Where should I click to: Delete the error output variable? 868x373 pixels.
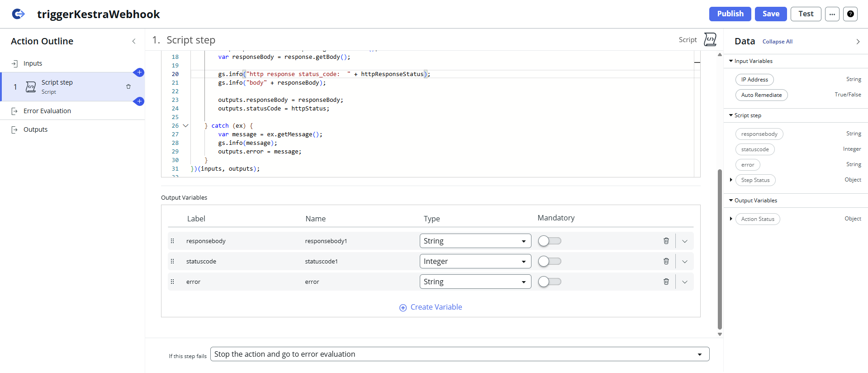pos(666,282)
